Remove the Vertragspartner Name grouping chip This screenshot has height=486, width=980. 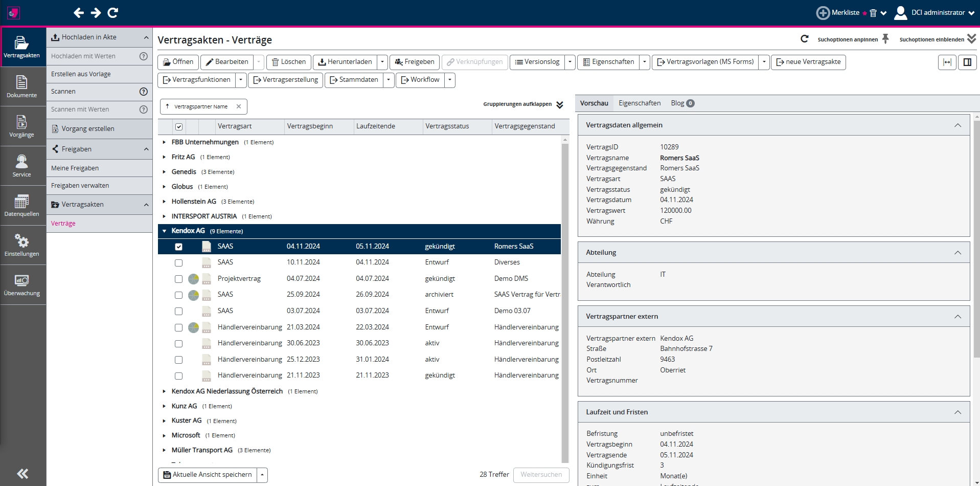pyautogui.click(x=239, y=106)
